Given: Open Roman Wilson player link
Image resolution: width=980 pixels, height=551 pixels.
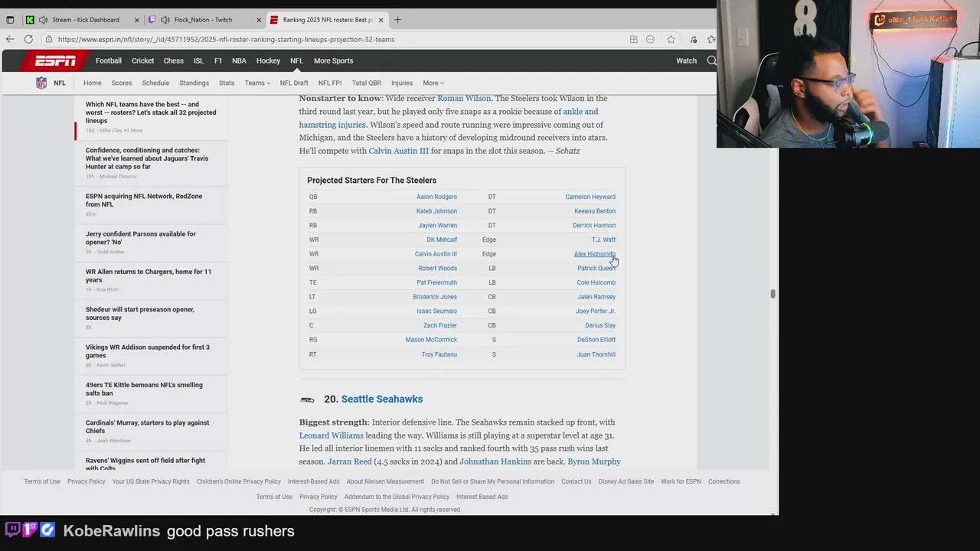Looking at the screenshot, I should click(464, 98).
